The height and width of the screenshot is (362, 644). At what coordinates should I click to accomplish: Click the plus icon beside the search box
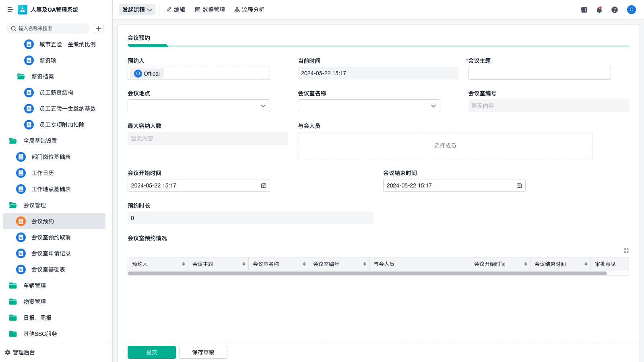pos(99,29)
